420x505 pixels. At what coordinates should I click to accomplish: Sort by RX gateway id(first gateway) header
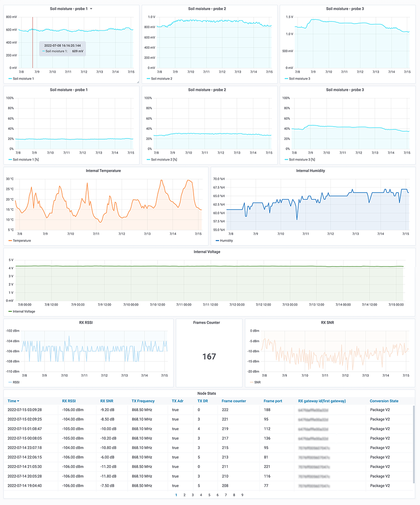click(322, 401)
